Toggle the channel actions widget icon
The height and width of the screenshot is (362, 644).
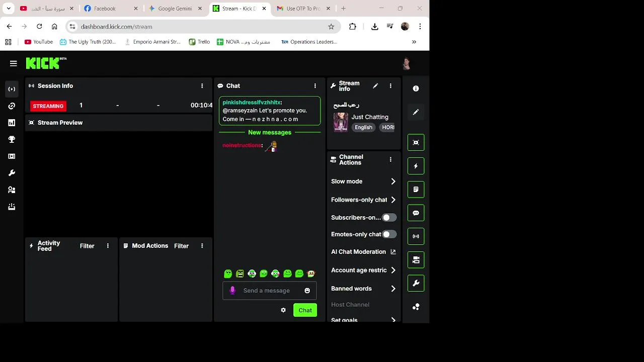point(416,260)
